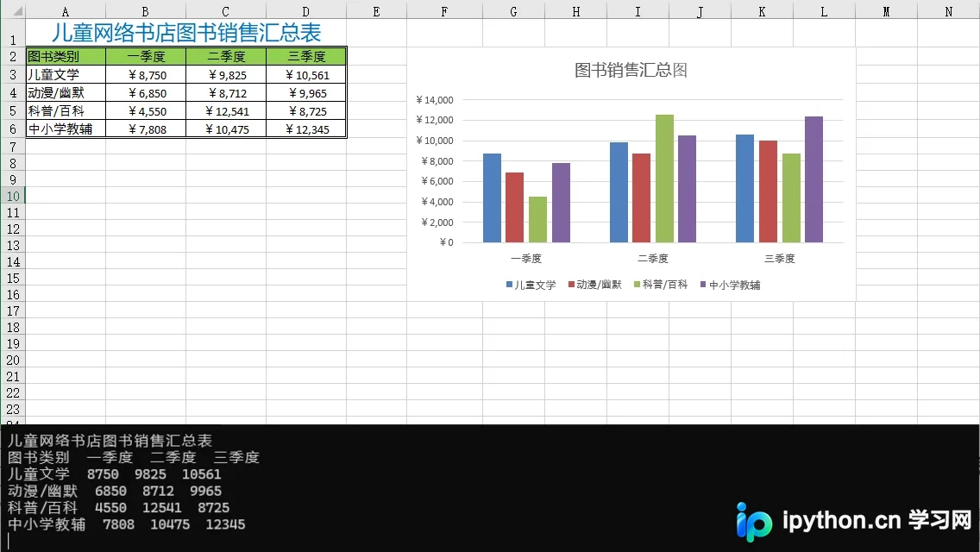Image resolution: width=980 pixels, height=552 pixels.
Task: Click legend entry 科普/百科 in the chart
Action: 661,285
